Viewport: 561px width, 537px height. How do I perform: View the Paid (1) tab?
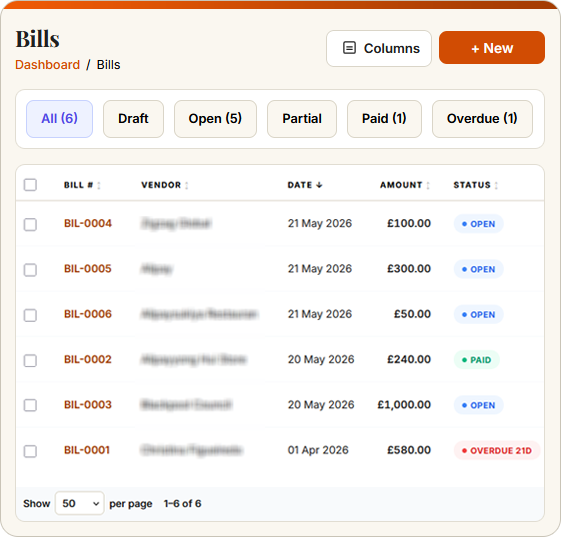[384, 119]
